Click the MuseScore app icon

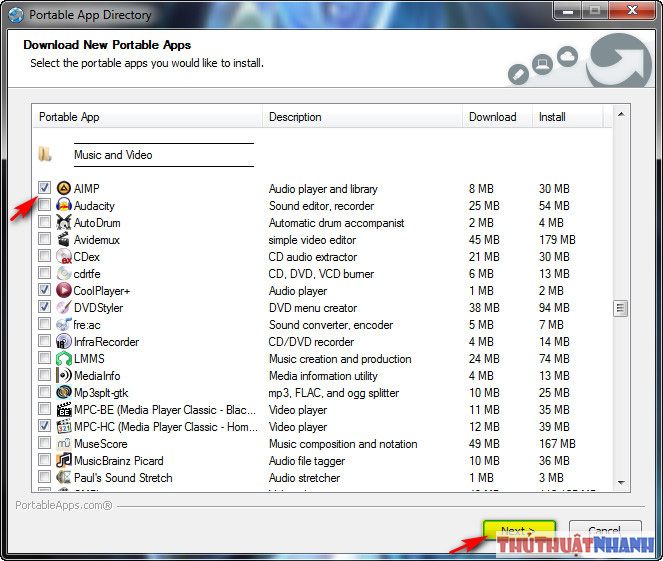(x=63, y=443)
